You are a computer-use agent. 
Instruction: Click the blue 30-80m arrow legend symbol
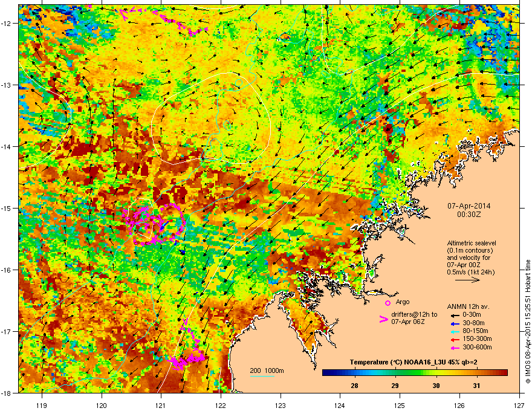point(455,323)
